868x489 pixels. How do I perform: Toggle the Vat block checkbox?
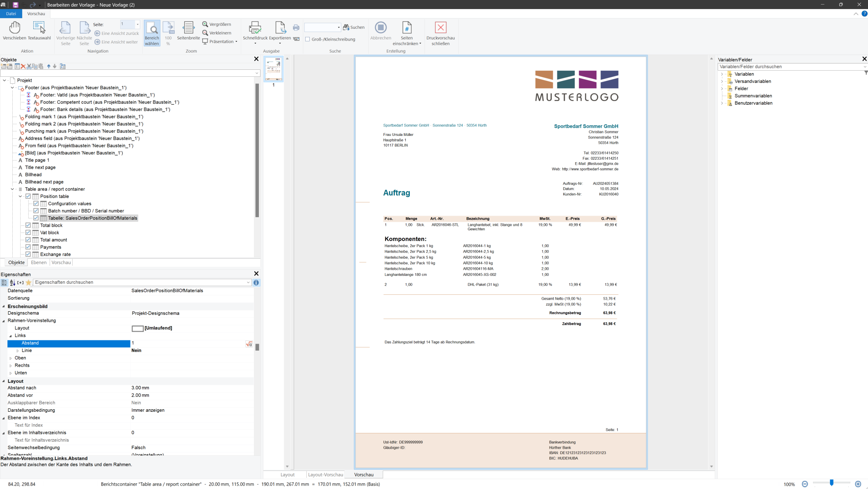click(28, 233)
